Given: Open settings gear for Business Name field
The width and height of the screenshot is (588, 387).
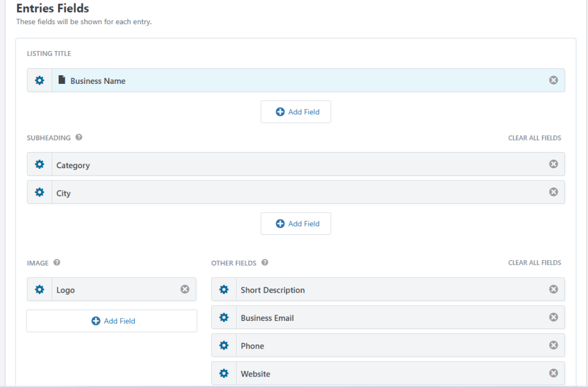Looking at the screenshot, I should coord(40,80).
